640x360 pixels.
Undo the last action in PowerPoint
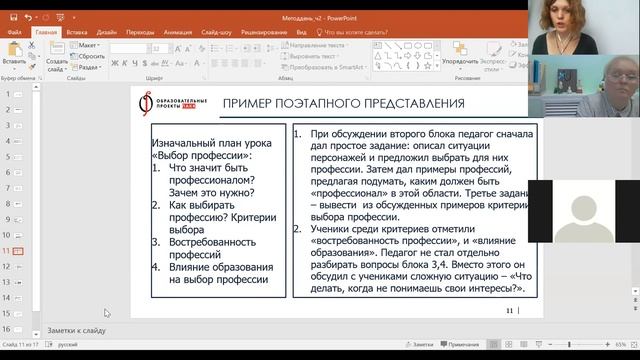[28, 18]
